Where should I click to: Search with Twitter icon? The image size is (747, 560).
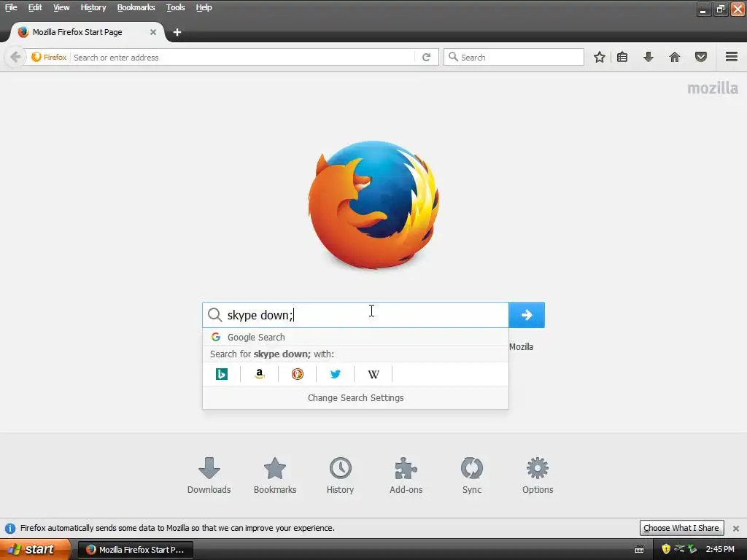coord(336,374)
